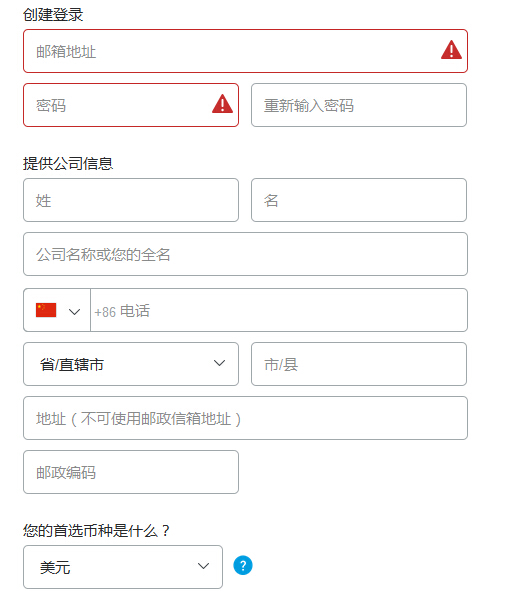Image resolution: width=507 pixels, height=595 pixels.
Task: Click the +86 电话 phone field
Action: (x=279, y=310)
